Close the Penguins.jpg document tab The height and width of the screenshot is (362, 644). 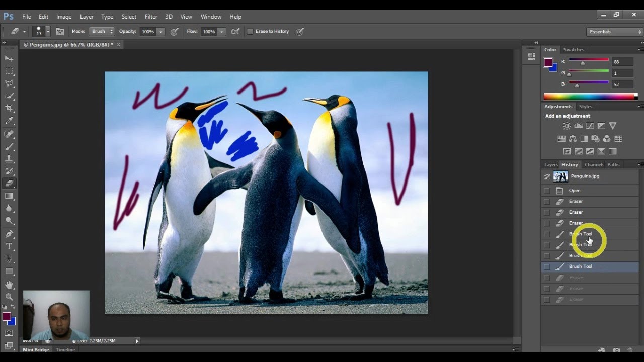point(119,45)
